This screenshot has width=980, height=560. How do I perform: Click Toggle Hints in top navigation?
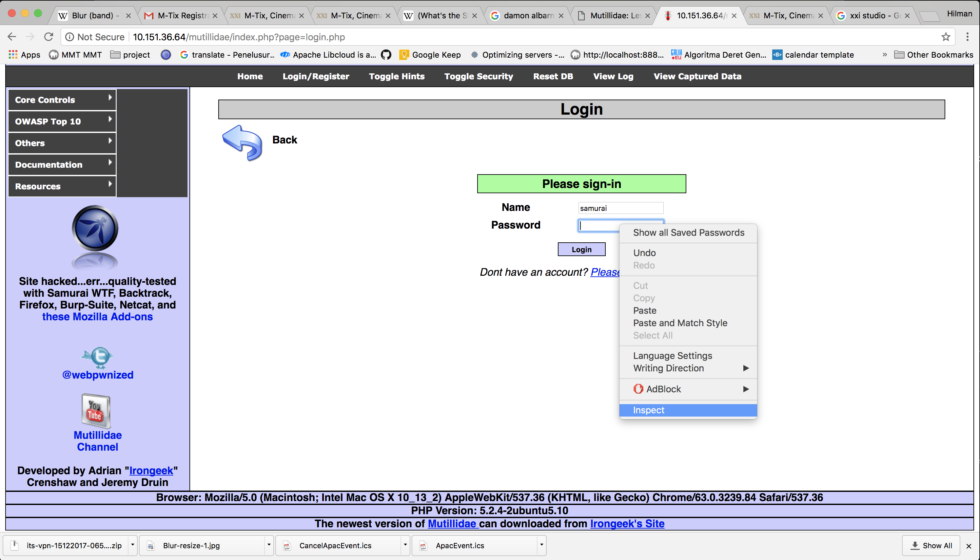[x=397, y=76]
